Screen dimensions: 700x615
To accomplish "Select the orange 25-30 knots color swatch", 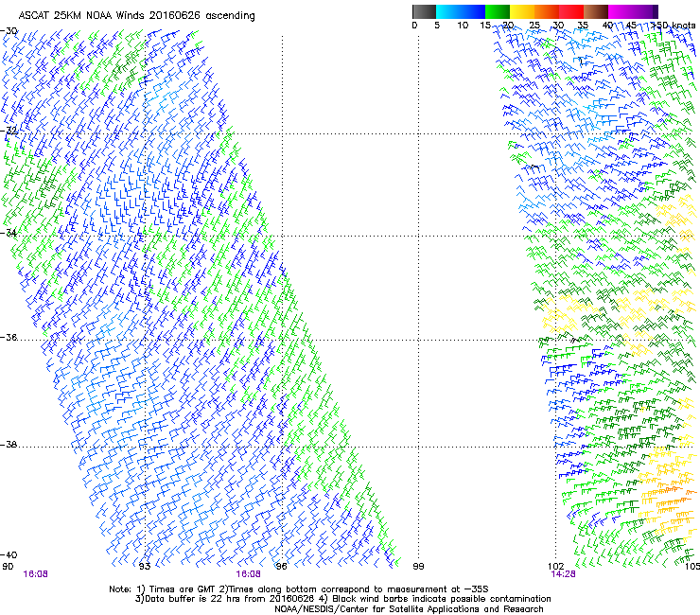I will 547,11.
